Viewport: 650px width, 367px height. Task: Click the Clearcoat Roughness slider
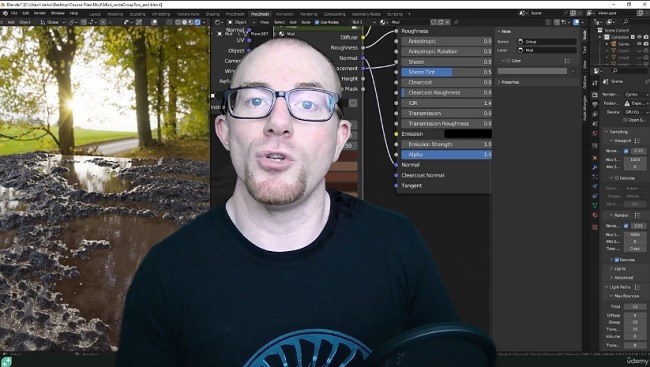coord(446,92)
